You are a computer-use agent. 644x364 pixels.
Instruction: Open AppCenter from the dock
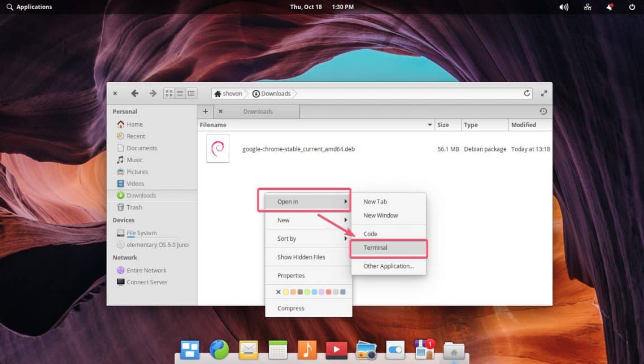[424, 350]
